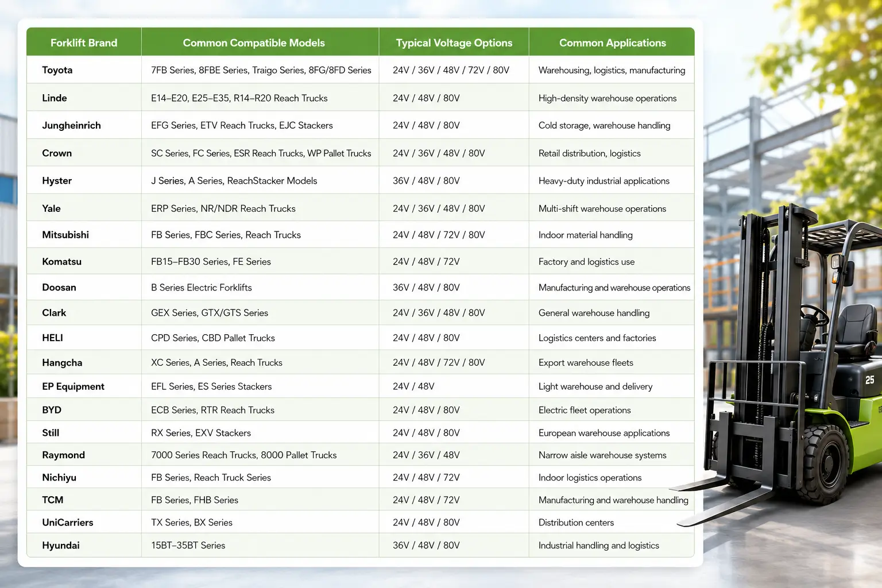Click European warehouse applications cell
882x588 pixels.
(612, 432)
